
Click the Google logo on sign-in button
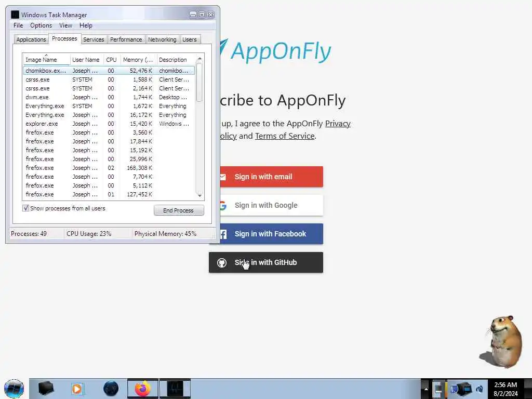(x=223, y=205)
